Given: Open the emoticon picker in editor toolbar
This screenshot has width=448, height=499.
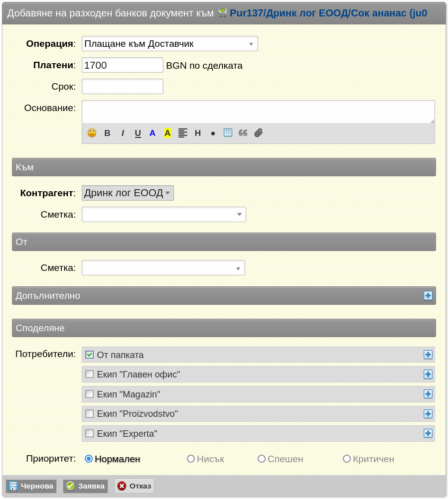Looking at the screenshot, I should point(92,133).
